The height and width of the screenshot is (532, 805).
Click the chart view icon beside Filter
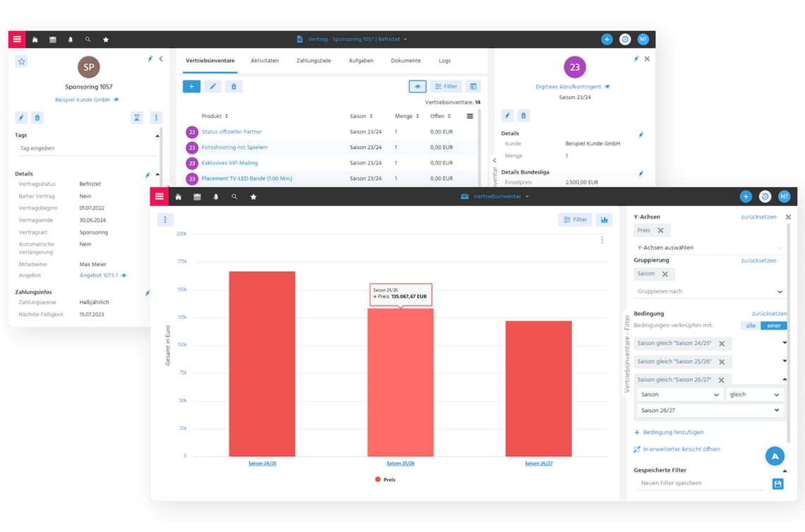coord(604,219)
